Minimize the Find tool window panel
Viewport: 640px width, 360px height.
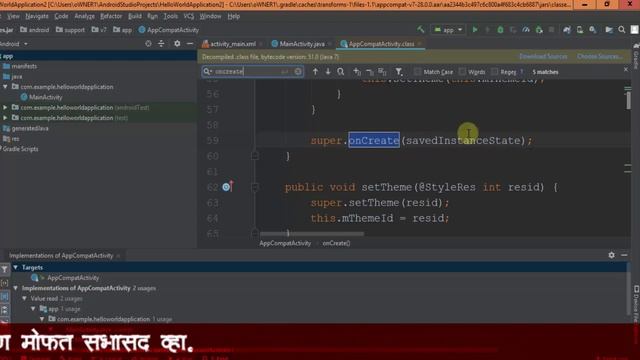point(624,255)
